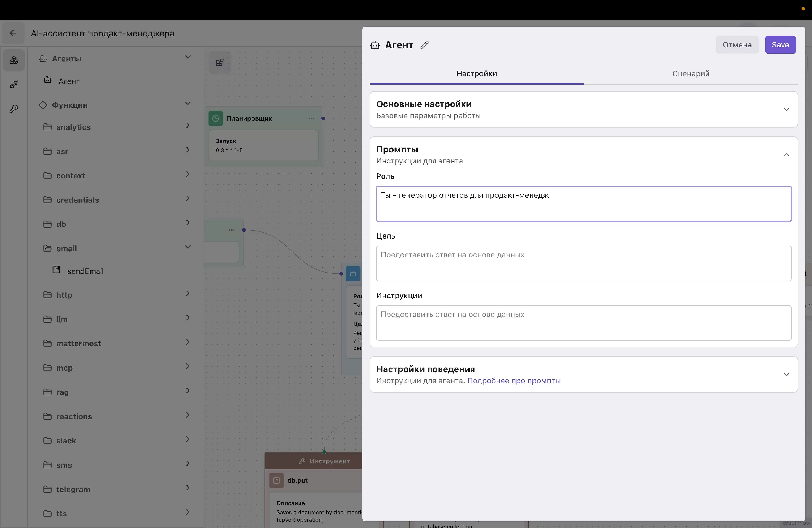Collapse the email folder chevron
This screenshot has width=812, height=528.
pyautogui.click(x=188, y=247)
